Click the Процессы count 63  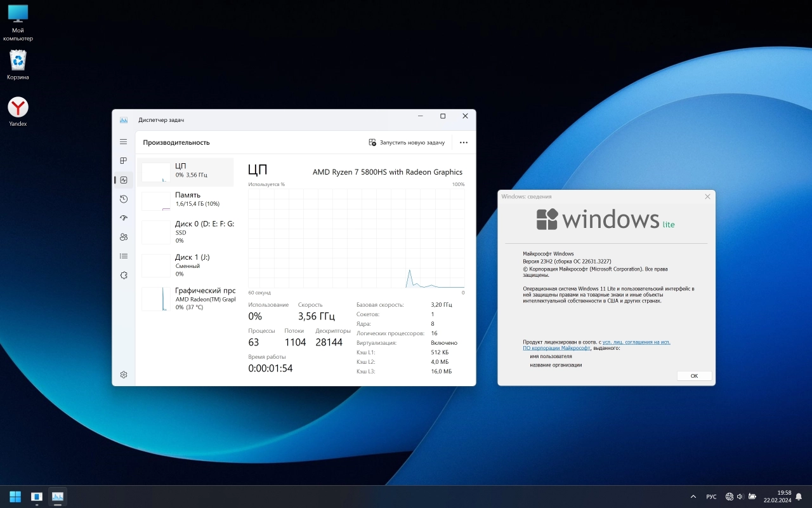(254, 342)
